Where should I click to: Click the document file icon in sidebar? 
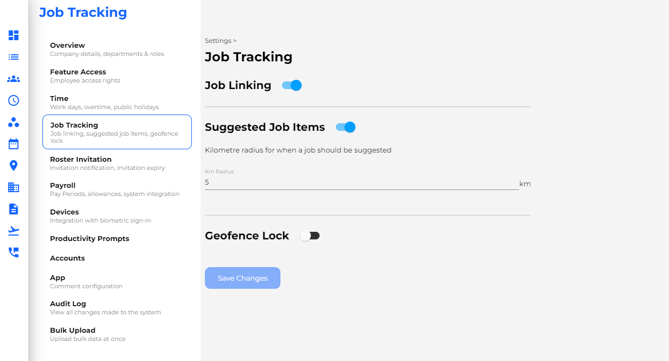pos(14,209)
